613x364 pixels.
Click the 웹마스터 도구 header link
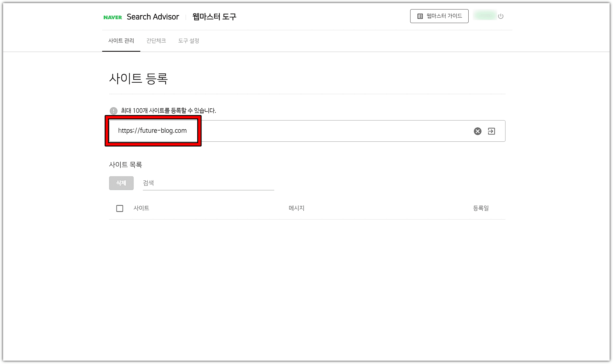click(214, 17)
